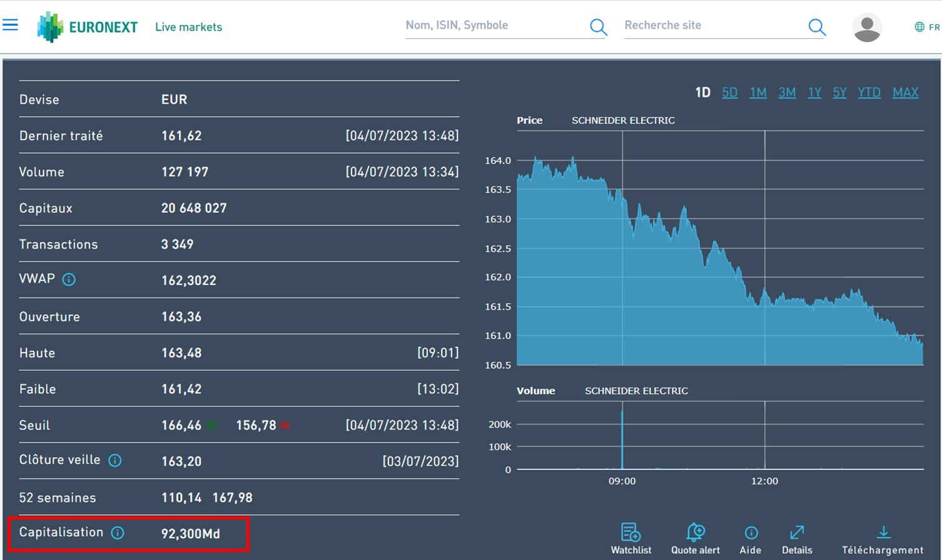Click the Clôture veille info icon
The image size is (942, 560).
115,461
